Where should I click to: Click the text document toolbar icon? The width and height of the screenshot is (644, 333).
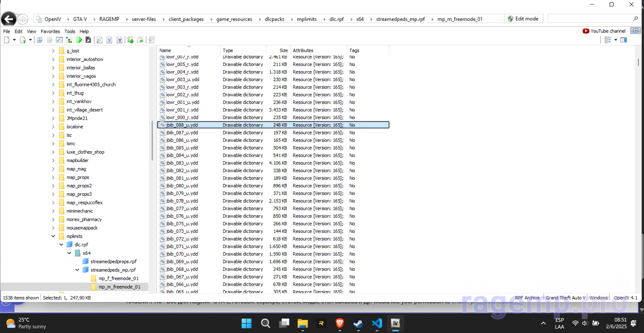pyautogui.click(x=109, y=40)
